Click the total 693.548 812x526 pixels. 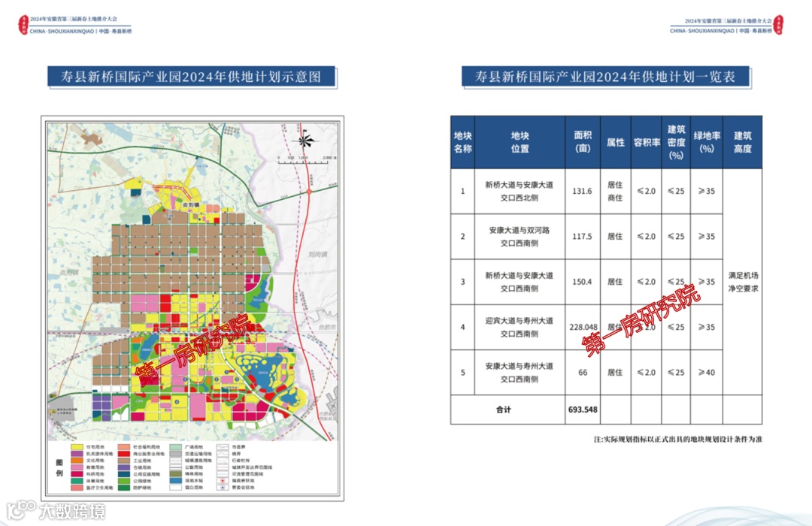583,410
